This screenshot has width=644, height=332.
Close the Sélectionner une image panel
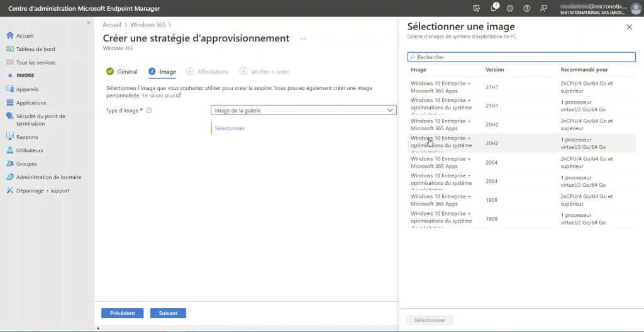629,27
